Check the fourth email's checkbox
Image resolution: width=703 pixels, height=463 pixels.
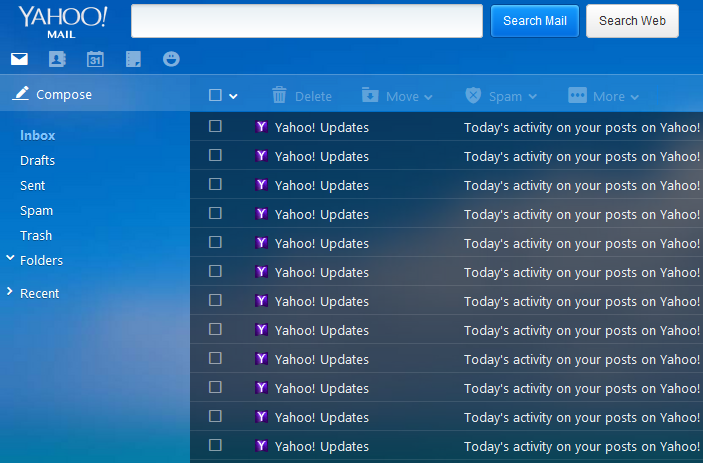pos(215,213)
